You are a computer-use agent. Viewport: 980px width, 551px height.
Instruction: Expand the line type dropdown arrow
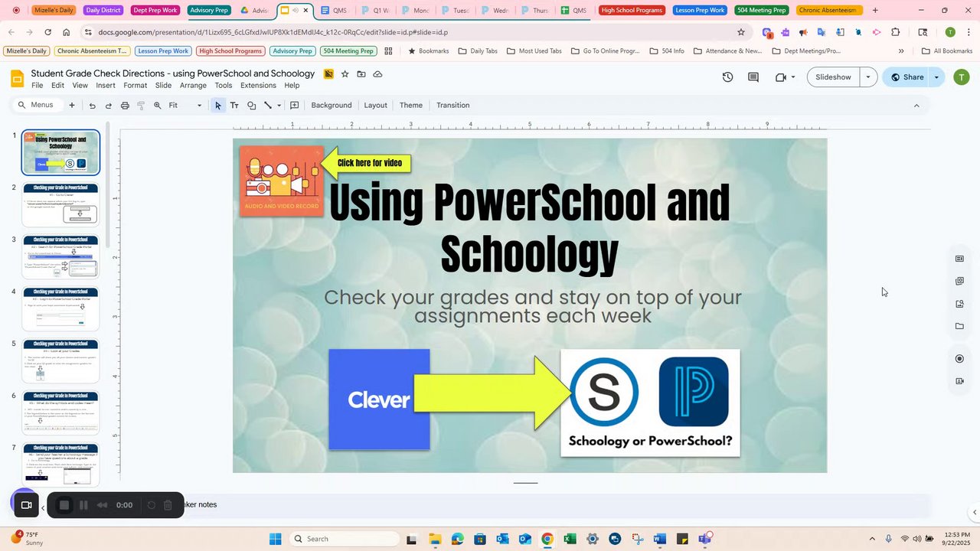279,106
